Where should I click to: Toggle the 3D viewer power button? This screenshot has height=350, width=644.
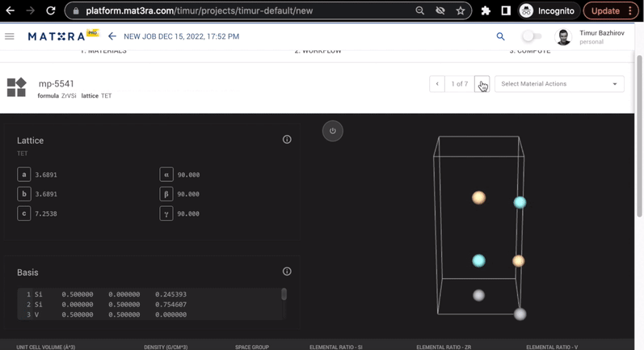point(333,131)
